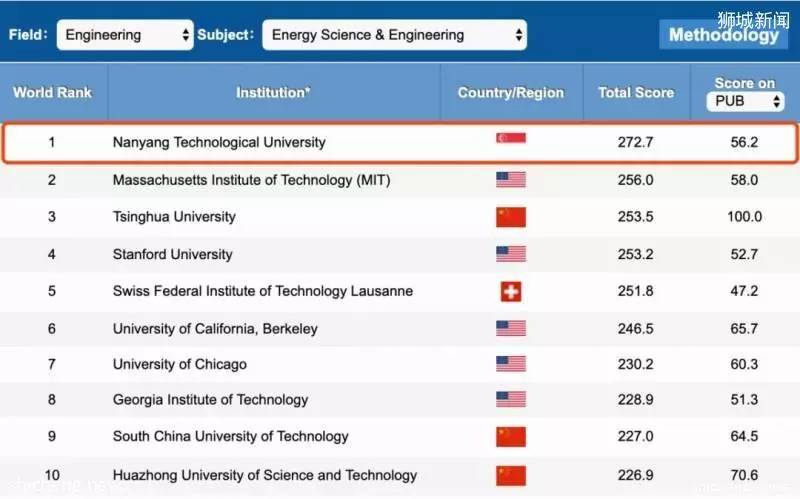Open Subject dropdown Energy Science & Engineering
This screenshot has width=800, height=499.
tap(394, 35)
